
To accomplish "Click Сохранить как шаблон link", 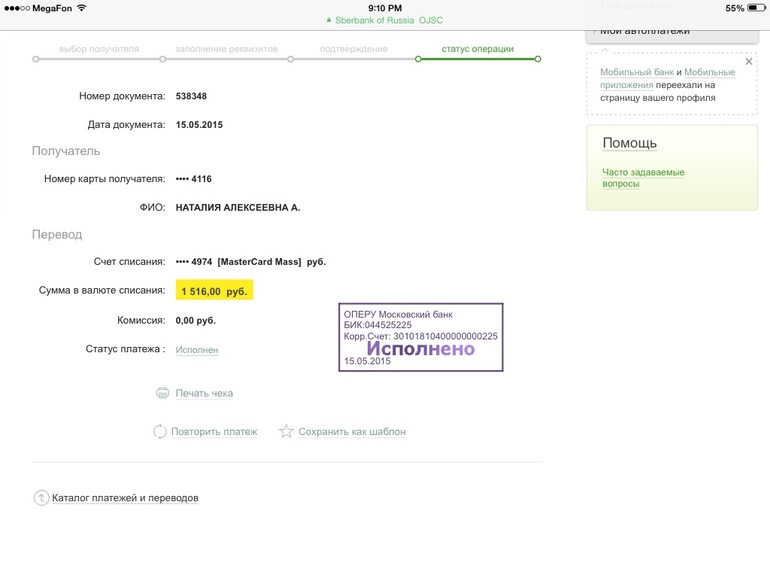I will click(x=352, y=432).
